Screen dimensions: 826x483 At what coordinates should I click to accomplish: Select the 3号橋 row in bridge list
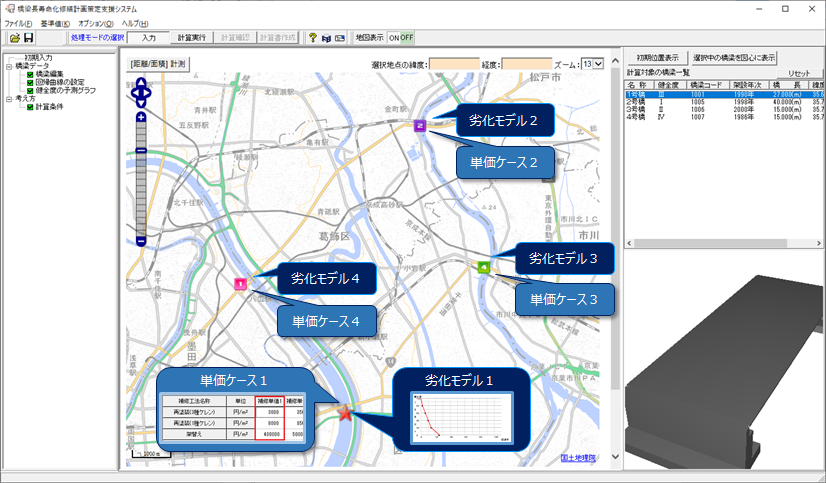click(x=725, y=110)
